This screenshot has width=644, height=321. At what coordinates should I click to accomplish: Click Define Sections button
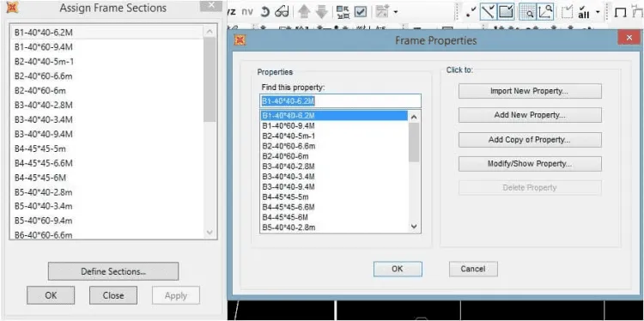tap(113, 271)
